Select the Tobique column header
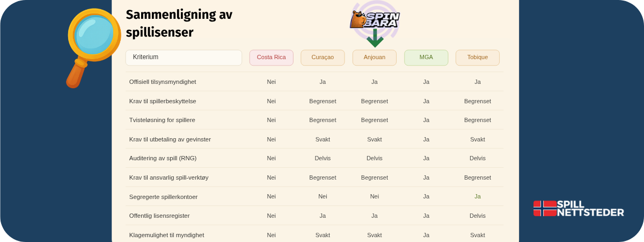 (x=478, y=58)
